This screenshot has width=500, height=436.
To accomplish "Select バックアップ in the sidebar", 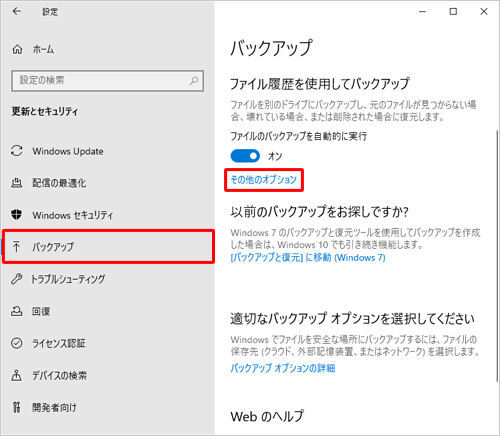I will pyautogui.click(x=107, y=247).
